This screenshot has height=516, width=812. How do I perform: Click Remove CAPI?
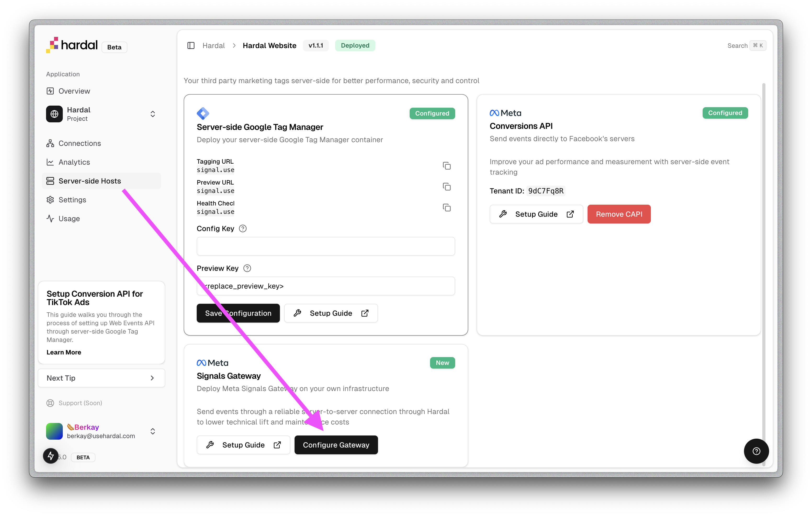619,214
